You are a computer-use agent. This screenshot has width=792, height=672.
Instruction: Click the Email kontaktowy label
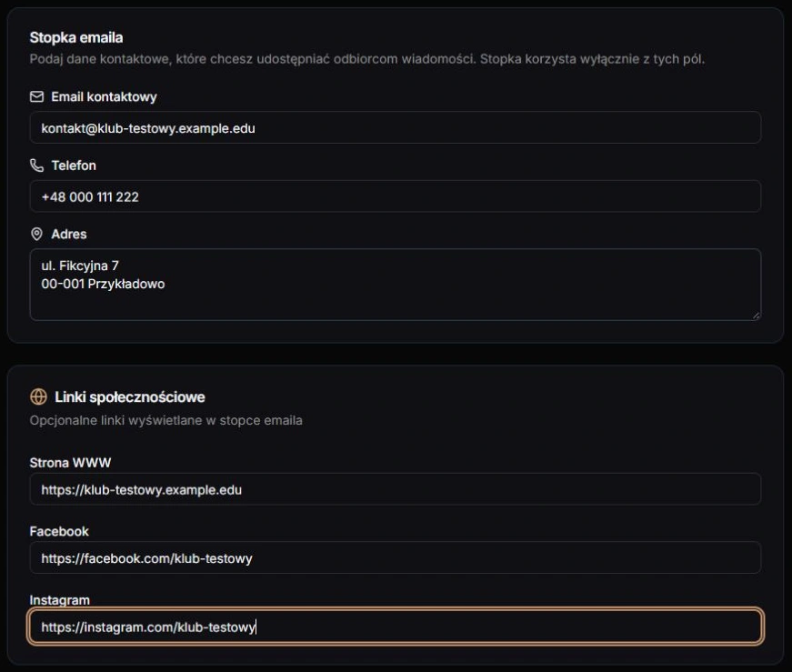coord(104,97)
